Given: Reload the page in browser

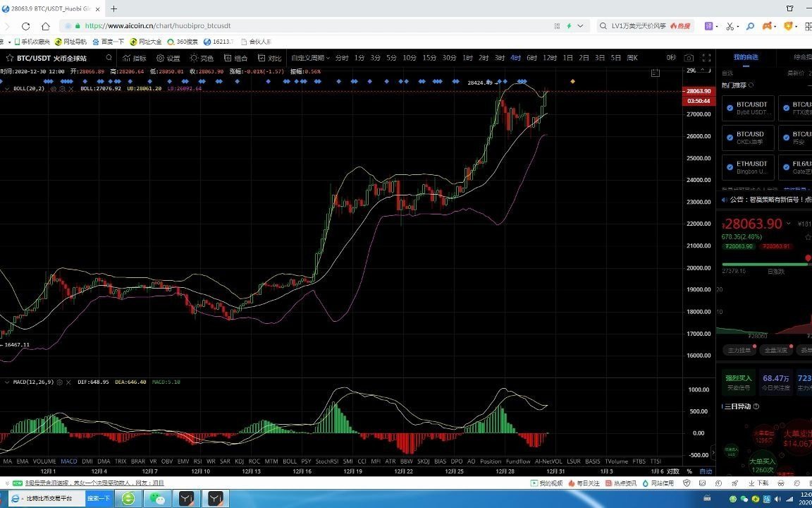Looking at the screenshot, I should [x=25, y=26].
